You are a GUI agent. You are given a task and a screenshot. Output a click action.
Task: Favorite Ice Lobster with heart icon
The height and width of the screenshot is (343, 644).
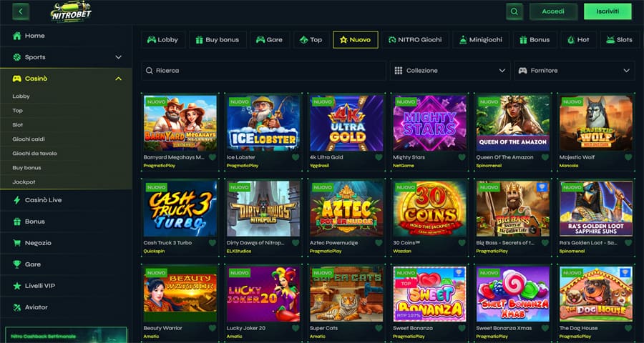coord(296,157)
